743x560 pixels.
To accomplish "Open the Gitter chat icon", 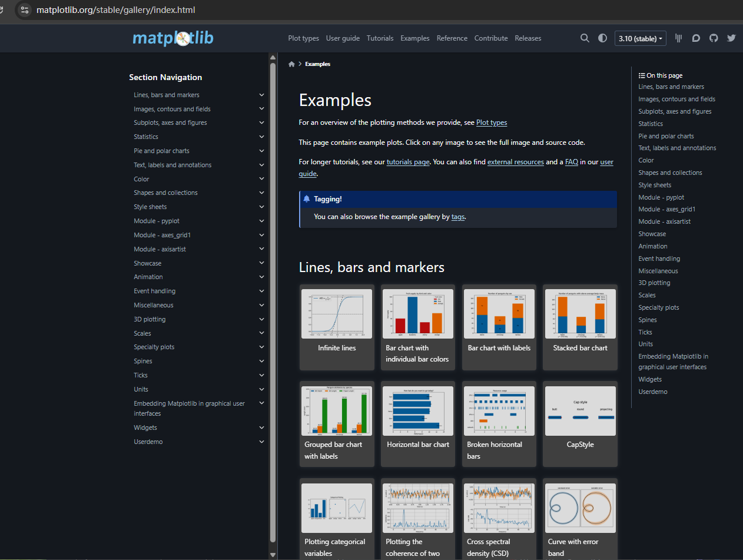I will coord(678,38).
